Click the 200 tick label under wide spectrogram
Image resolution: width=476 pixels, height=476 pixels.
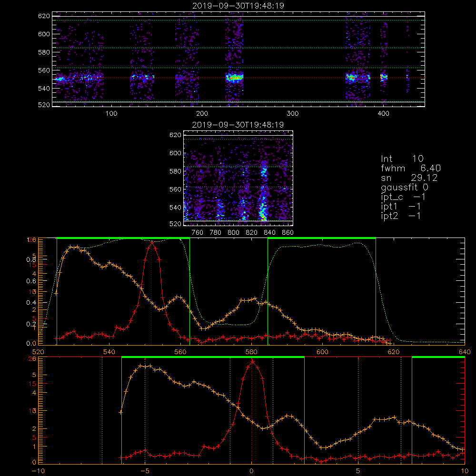point(202,114)
